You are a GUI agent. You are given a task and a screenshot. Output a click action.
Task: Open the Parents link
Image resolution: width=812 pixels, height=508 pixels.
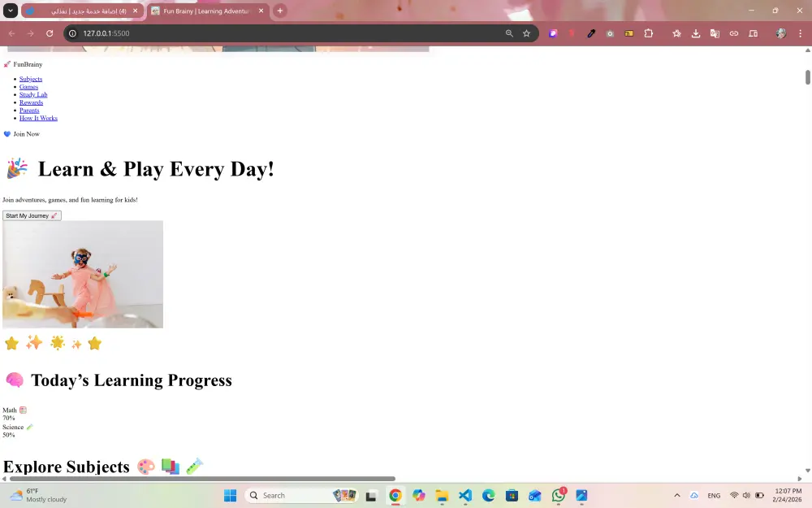(29, 110)
